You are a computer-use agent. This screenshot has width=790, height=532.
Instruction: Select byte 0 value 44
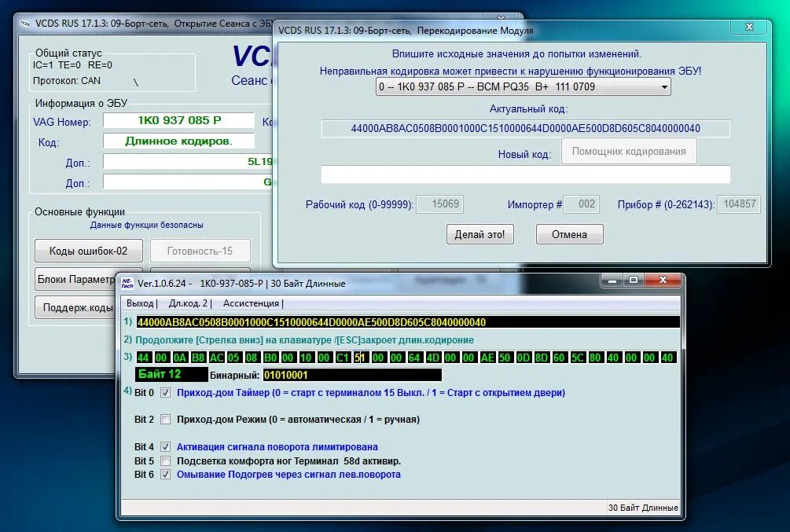point(143,358)
